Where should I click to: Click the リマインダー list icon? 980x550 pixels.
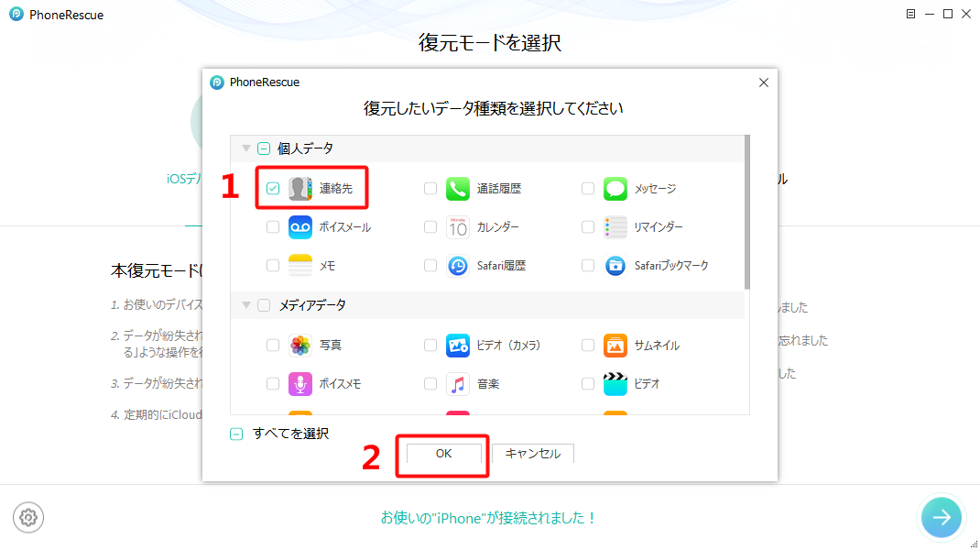click(615, 227)
